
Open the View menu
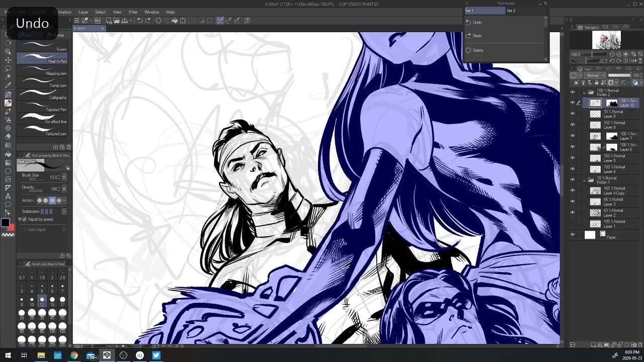tap(117, 12)
